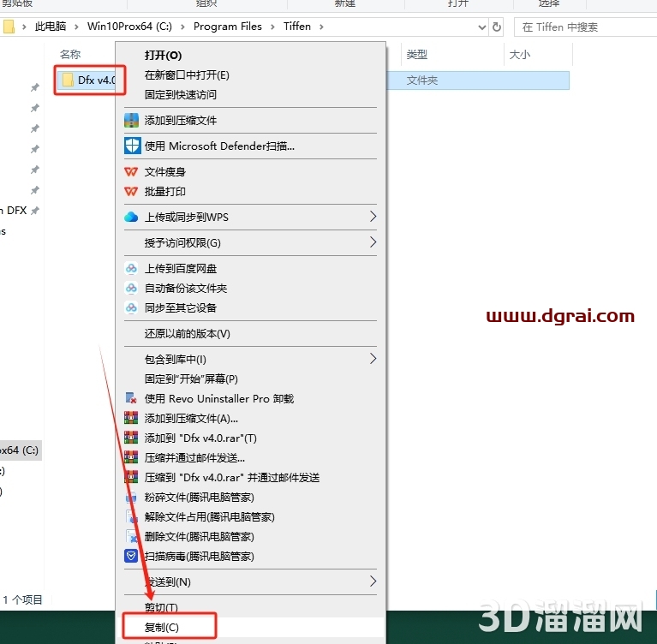Click Tiffen in the breadcrumb path
This screenshot has width=657, height=644.
[x=297, y=27]
